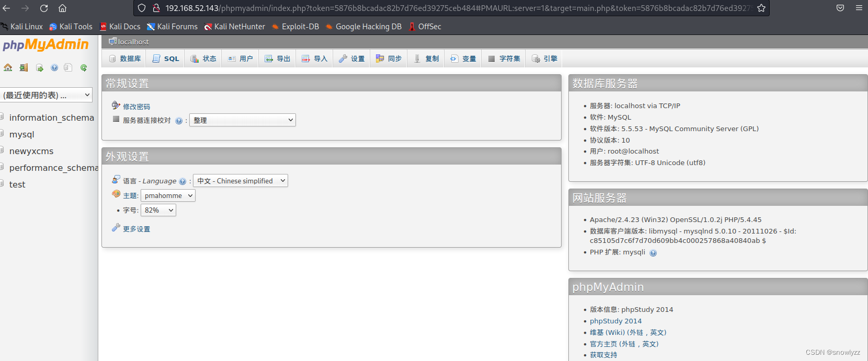The height and width of the screenshot is (361, 868).
Task: Open the 主题 theme dropdown showing pmahomme
Action: coord(168,195)
